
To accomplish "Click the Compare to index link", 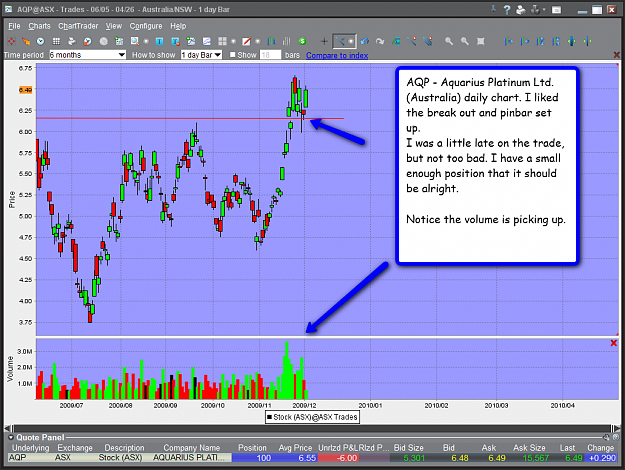I will point(337,55).
